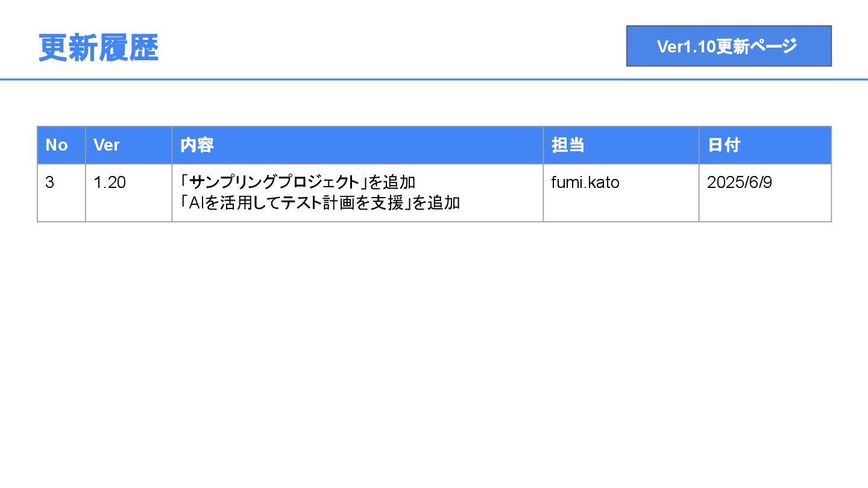Click the 更新履歴 slide title
This screenshot has width=868, height=488.
click(98, 48)
